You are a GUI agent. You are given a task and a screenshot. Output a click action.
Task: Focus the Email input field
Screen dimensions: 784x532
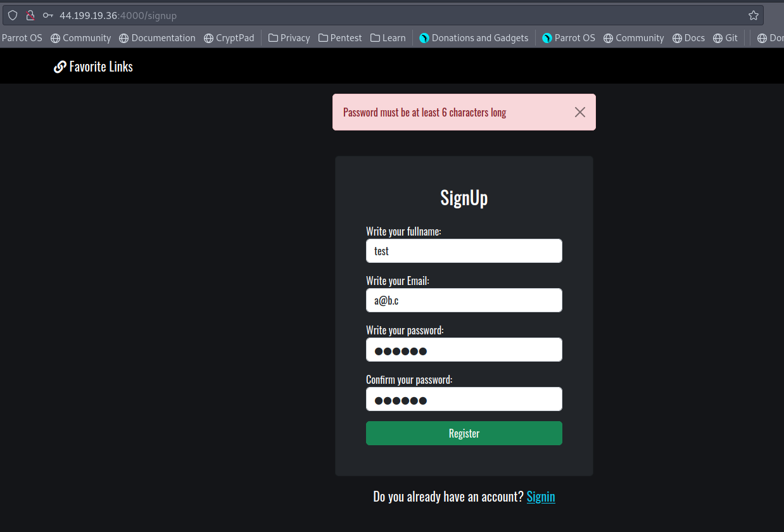tap(464, 300)
